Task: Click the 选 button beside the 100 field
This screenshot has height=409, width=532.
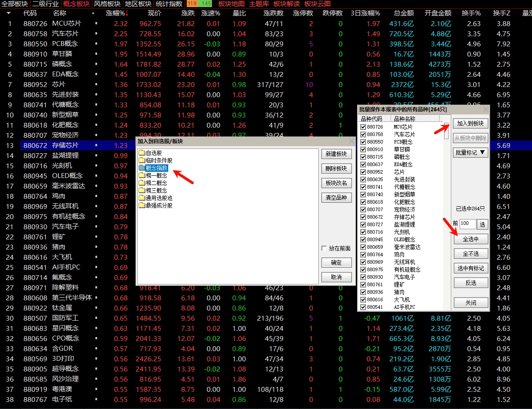Action: pyautogui.click(x=482, y=224)
